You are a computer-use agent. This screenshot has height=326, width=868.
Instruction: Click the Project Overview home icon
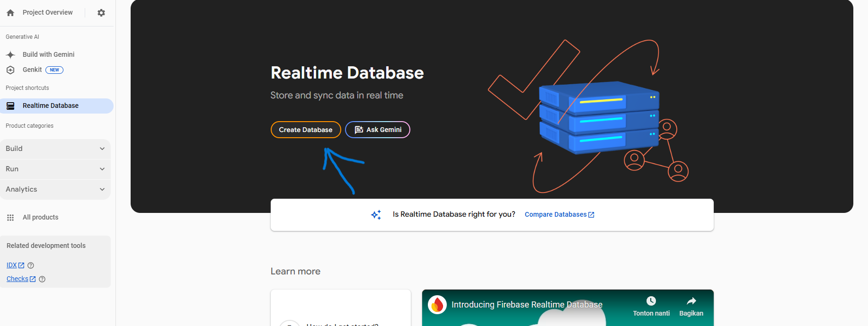(x=10, y=13)
